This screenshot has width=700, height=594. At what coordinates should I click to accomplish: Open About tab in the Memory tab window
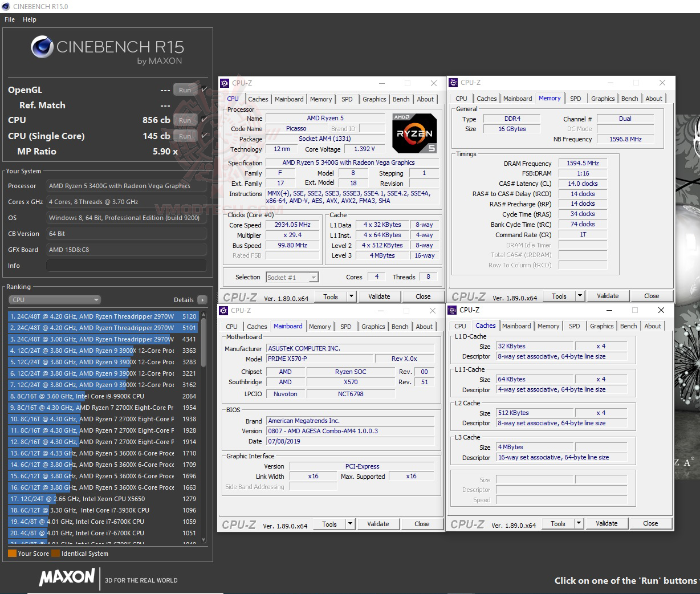[654, 99]
